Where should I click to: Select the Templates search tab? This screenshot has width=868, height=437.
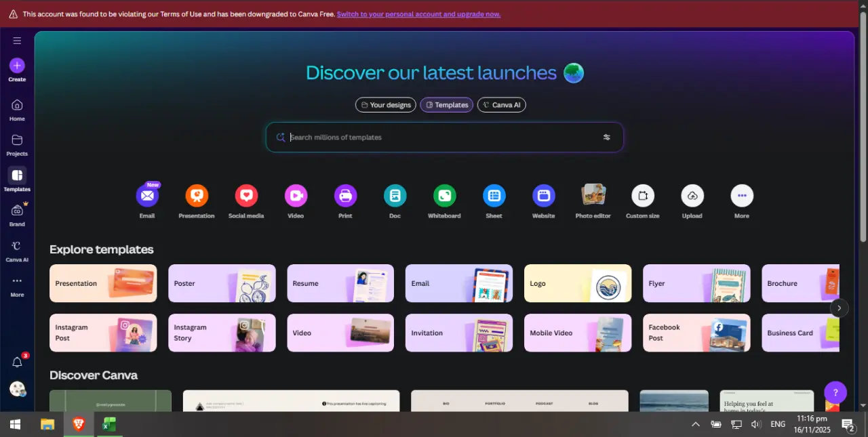click(447, 105)
